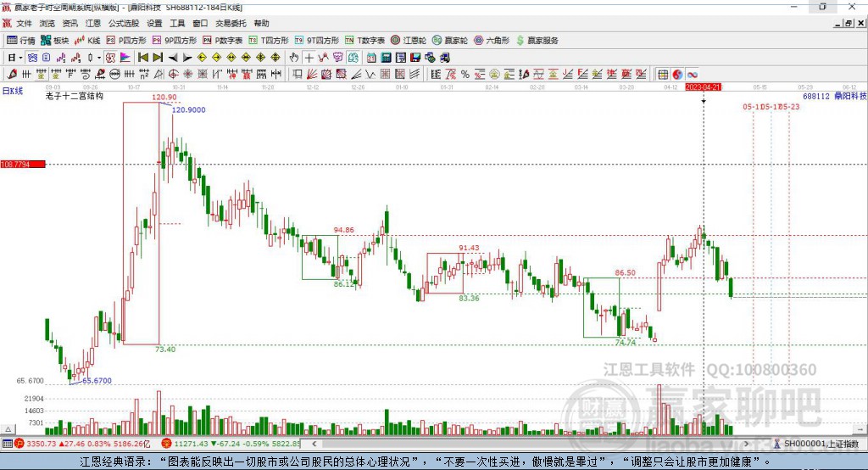Step back one bar with the left arrow
The width and height of the screenshot is (868, 470).
173,58
